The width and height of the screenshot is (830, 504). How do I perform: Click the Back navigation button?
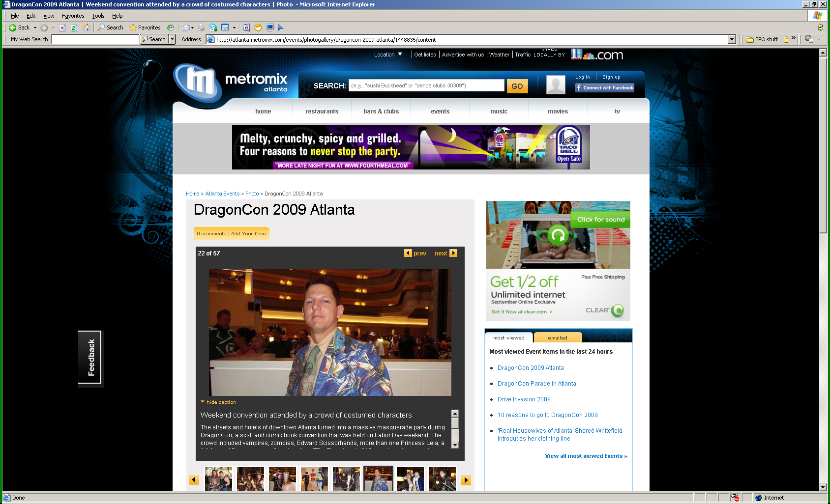pos(19,28)
